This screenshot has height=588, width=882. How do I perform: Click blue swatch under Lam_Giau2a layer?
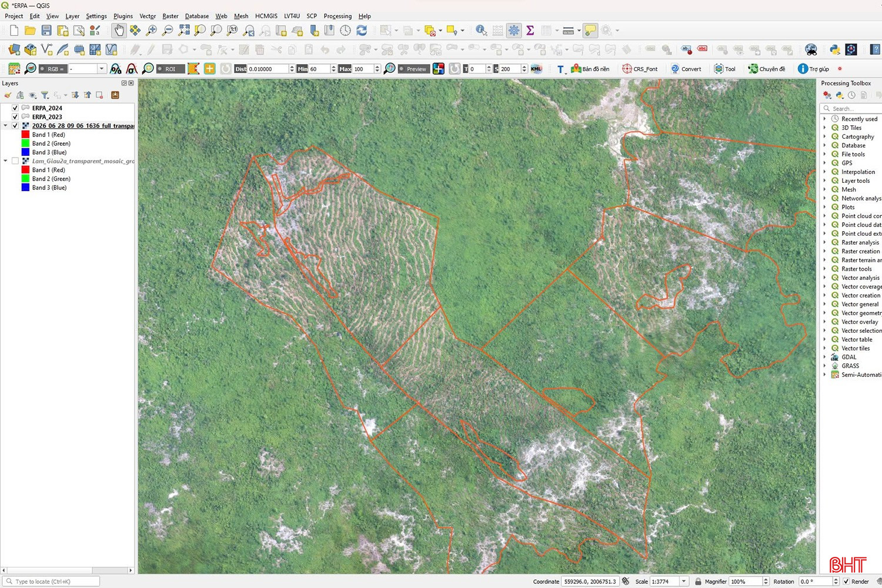[x=25, y=188]
